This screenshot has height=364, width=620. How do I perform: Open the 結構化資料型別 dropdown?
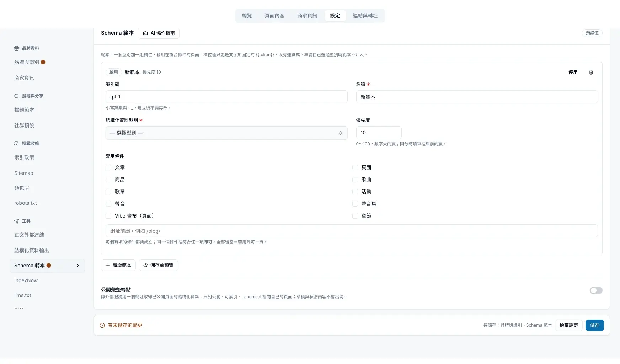coord(226,133)
